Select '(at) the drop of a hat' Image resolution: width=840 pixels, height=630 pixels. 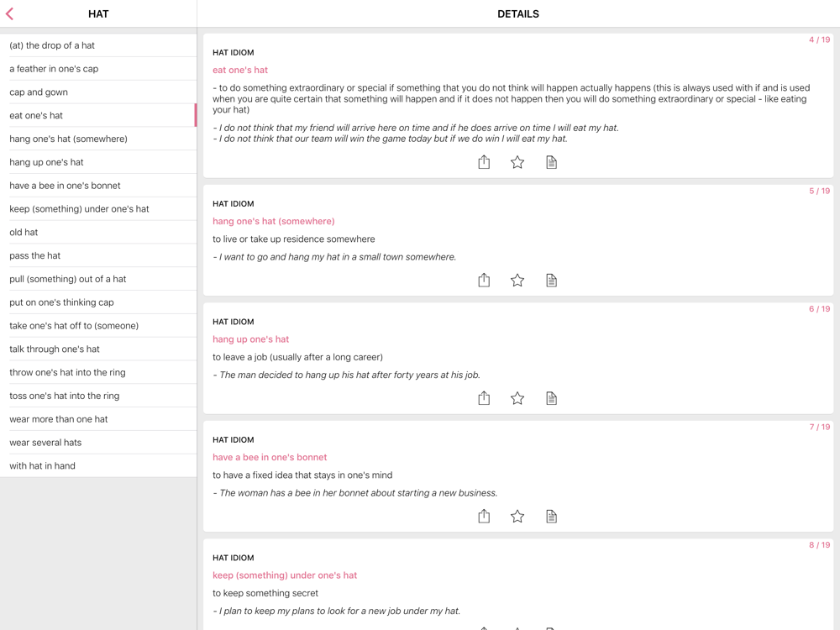[x=52, y=45]
